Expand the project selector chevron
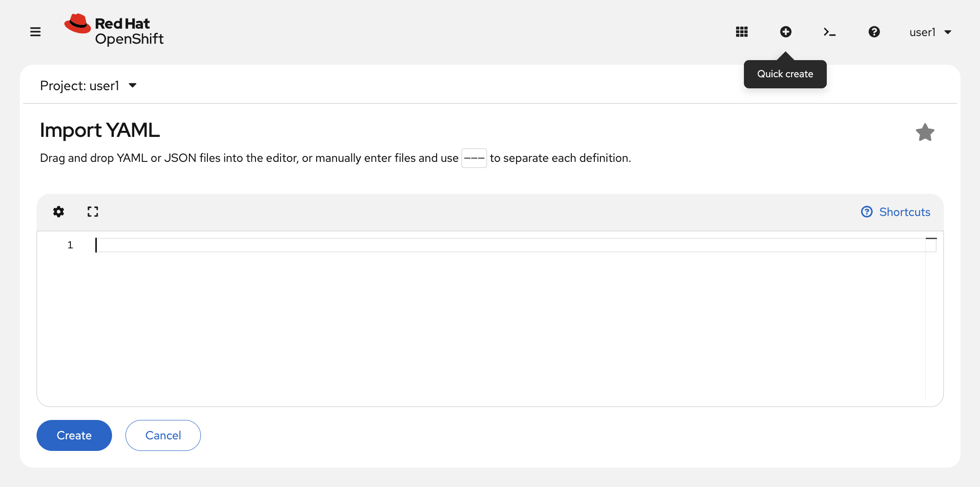The width and height of the screenshot is (980, 487). click(x=132, y=85)
